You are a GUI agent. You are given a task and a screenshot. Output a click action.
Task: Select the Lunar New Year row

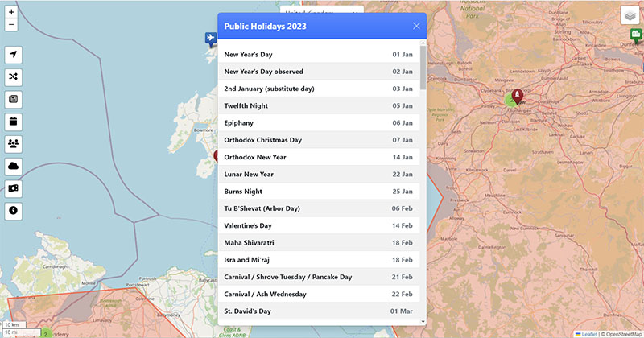click(x=319, y=174)
